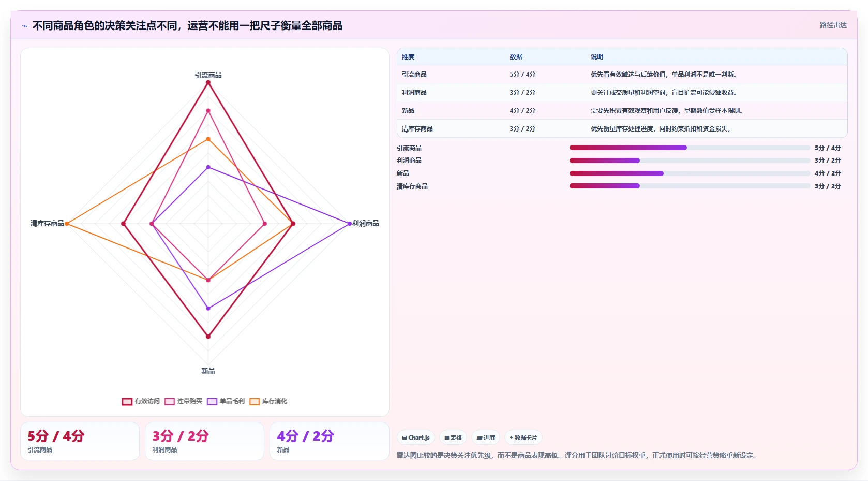Click the footnote starting 雷达图比较的是
The height and width of the screenshot is (481, 868).
[x=578, y=456]
